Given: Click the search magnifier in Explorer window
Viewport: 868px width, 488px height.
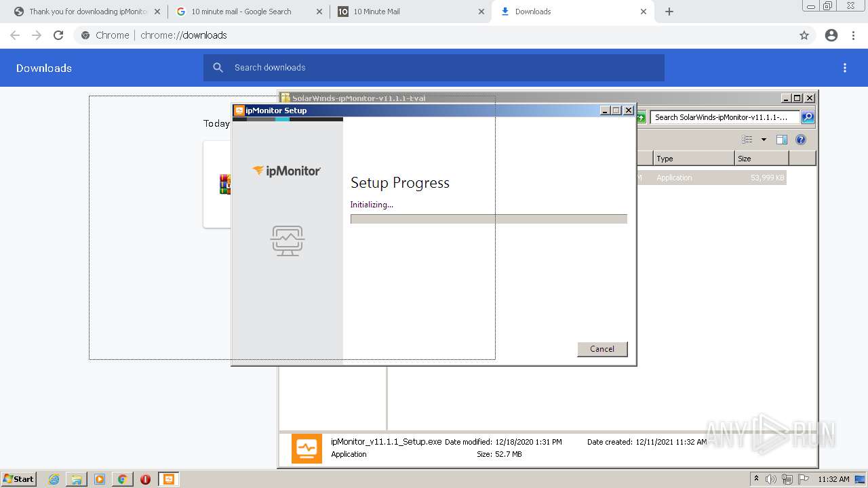Looking at the screenshot, I should click(807, 117).
